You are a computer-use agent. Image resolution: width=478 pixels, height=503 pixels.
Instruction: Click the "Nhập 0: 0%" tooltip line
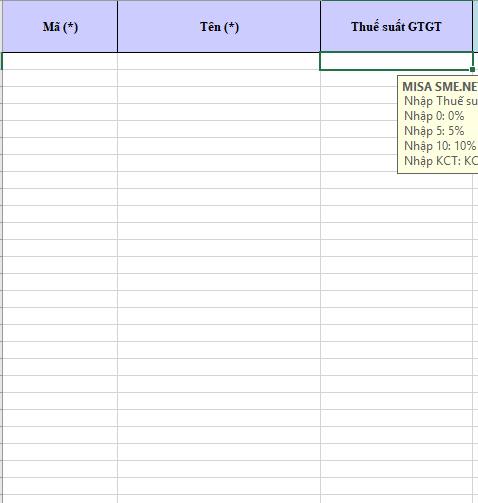(x=434, y=116)
